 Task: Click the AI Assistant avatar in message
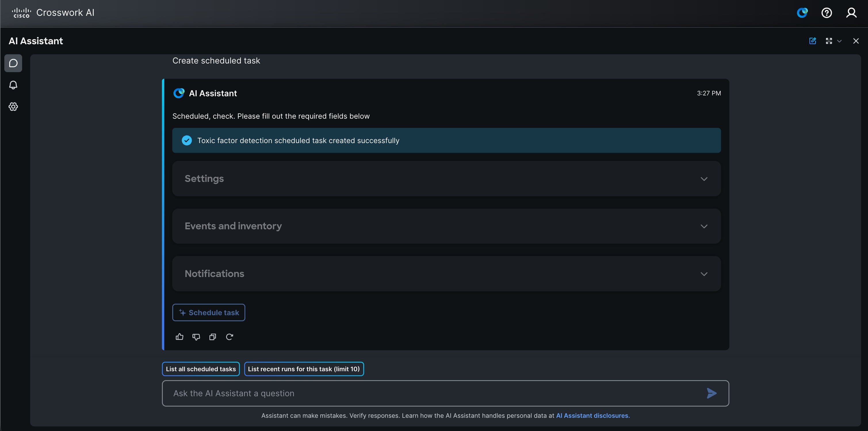pos(179,93)
